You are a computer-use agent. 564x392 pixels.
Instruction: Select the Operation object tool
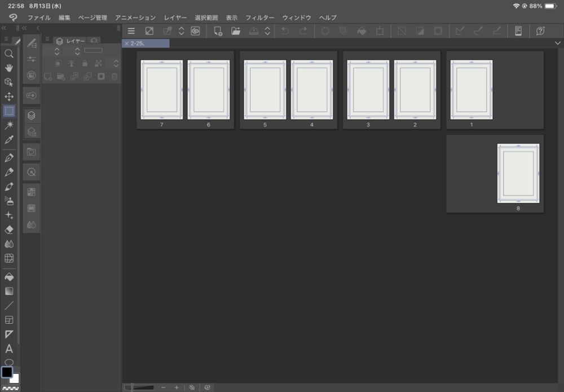click(x=9, y=82)
